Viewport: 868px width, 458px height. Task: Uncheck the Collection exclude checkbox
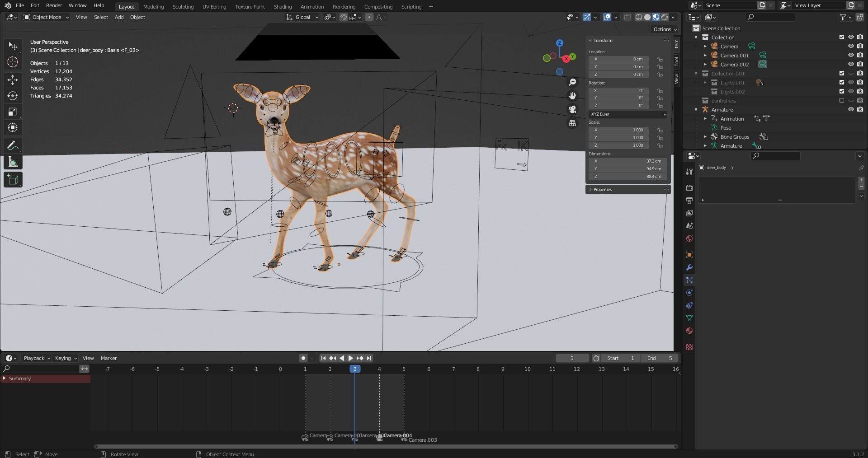tap(841, 37)
